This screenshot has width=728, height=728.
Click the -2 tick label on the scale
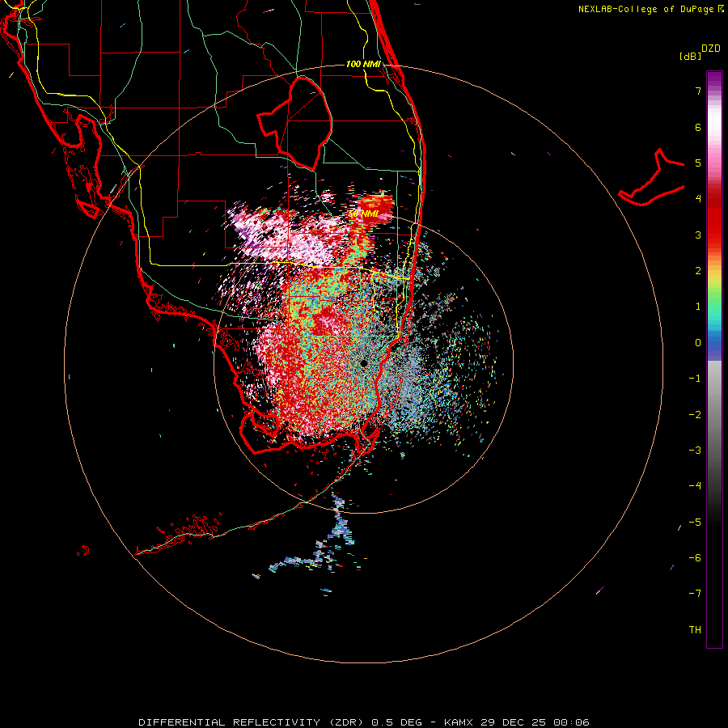tap(695, 414)
